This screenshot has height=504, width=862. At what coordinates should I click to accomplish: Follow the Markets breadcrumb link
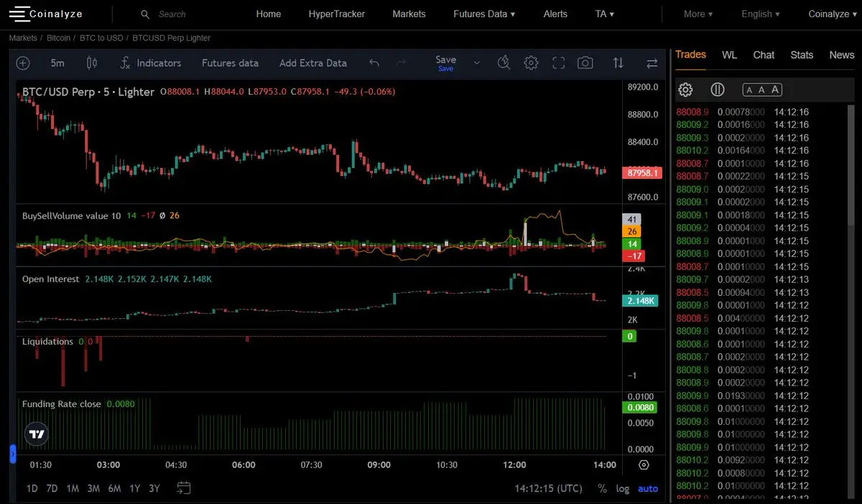23,38
